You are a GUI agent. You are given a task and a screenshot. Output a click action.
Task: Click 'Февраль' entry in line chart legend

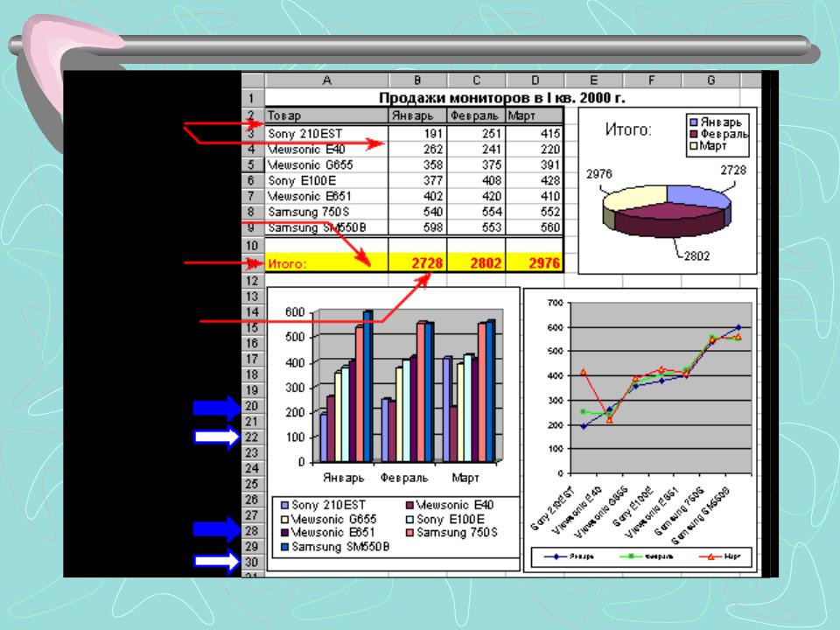[x=647, y=556]
